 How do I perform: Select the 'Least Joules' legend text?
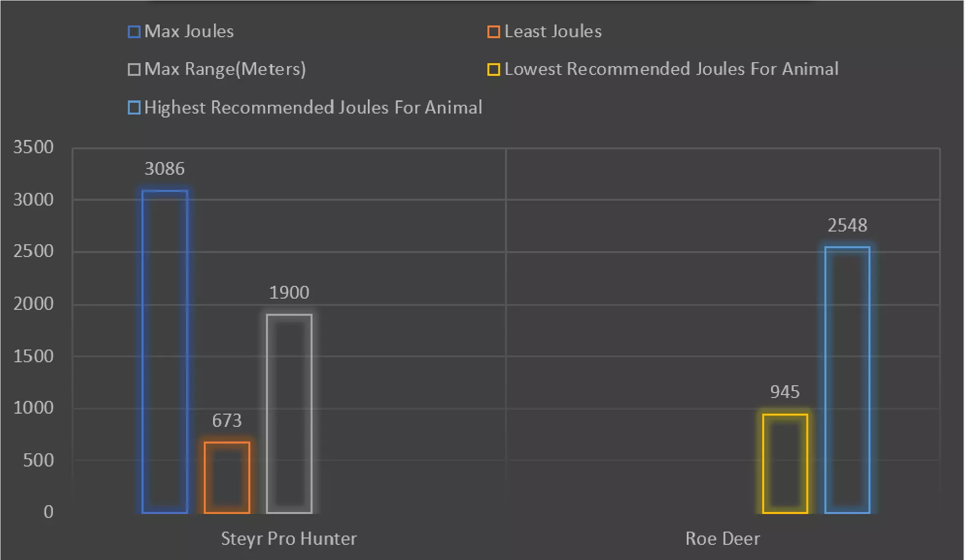553,32
